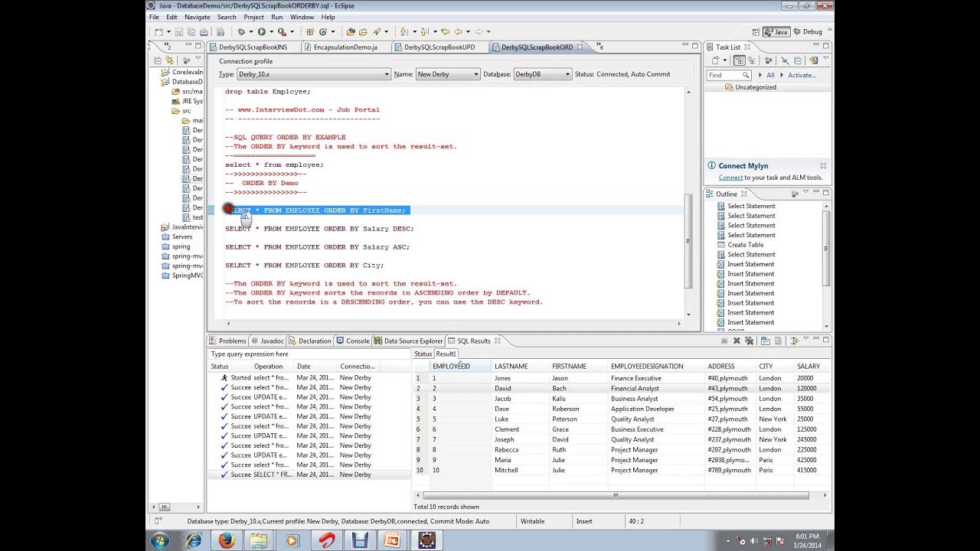Open the Navigate menu
980x551 pixels.
pyautogui.click(x=197, y=17)
